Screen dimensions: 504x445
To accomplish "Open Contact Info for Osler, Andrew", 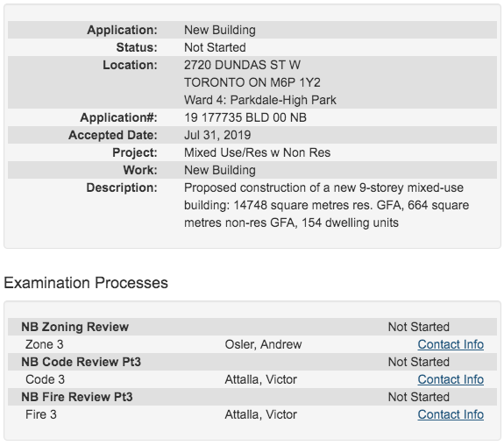I will pos(451,344).
